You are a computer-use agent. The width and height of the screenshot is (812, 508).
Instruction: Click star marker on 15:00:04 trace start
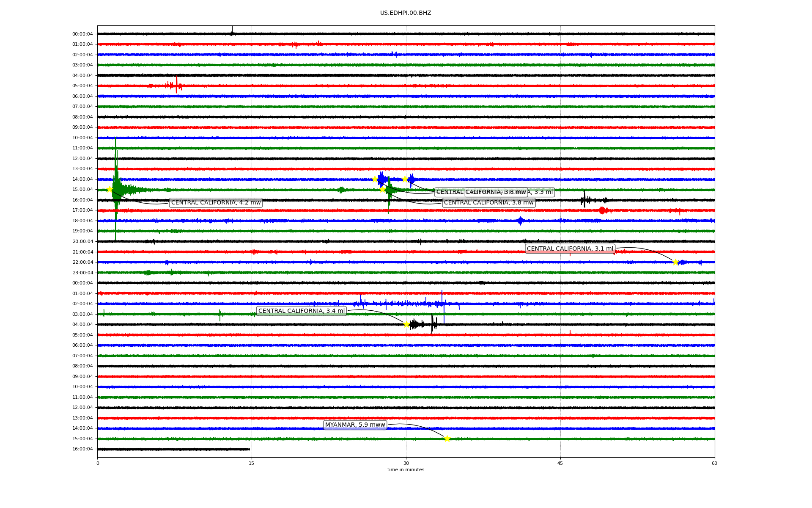click(x=110, y=189)
